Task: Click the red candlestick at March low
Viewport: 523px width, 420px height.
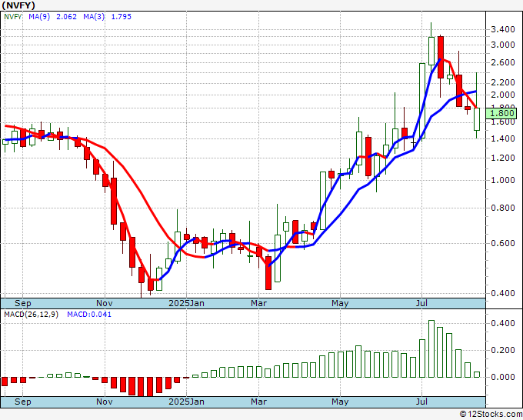Action: [268, 273]
